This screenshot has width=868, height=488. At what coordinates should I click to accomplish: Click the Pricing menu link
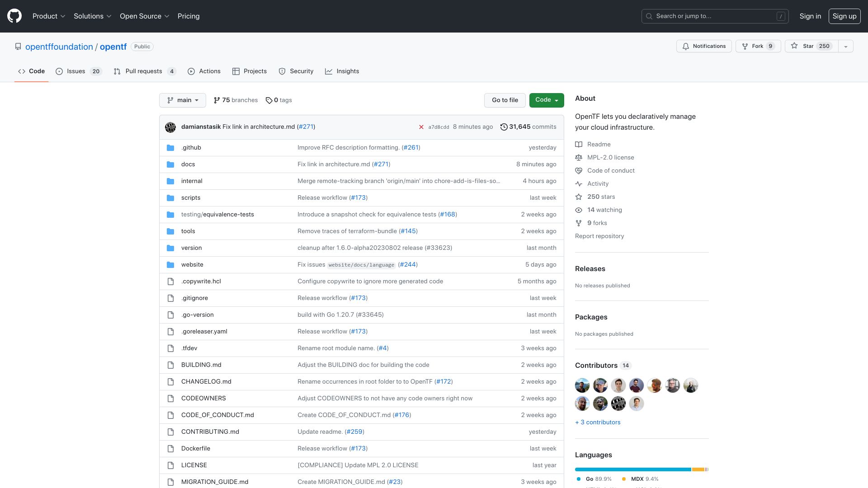[x=189, y=16]
